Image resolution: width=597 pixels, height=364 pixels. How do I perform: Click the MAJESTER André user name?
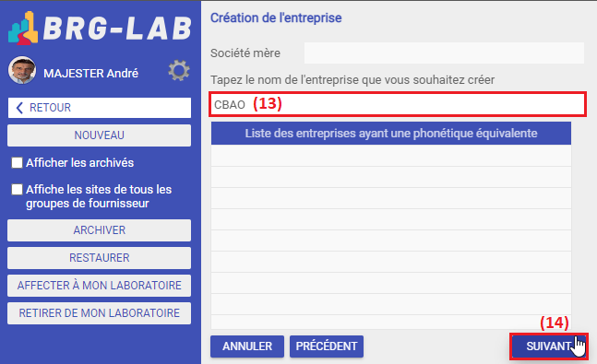90,73
